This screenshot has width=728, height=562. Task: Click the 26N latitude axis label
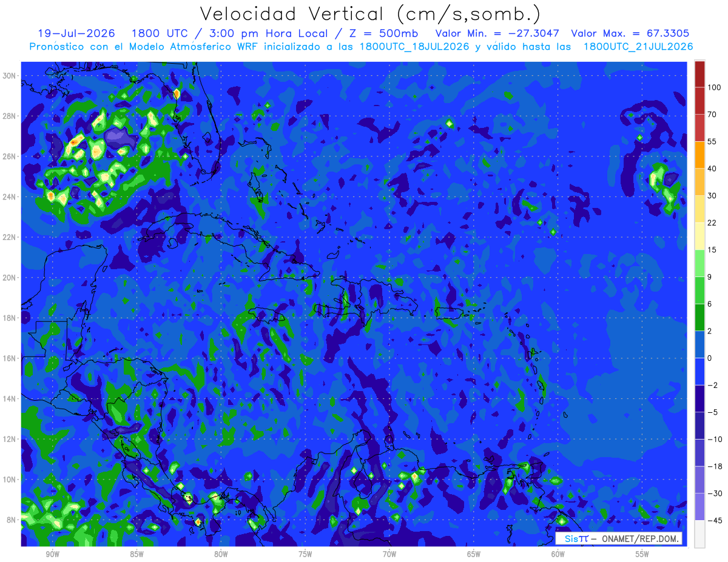click(x=10, y=156)
